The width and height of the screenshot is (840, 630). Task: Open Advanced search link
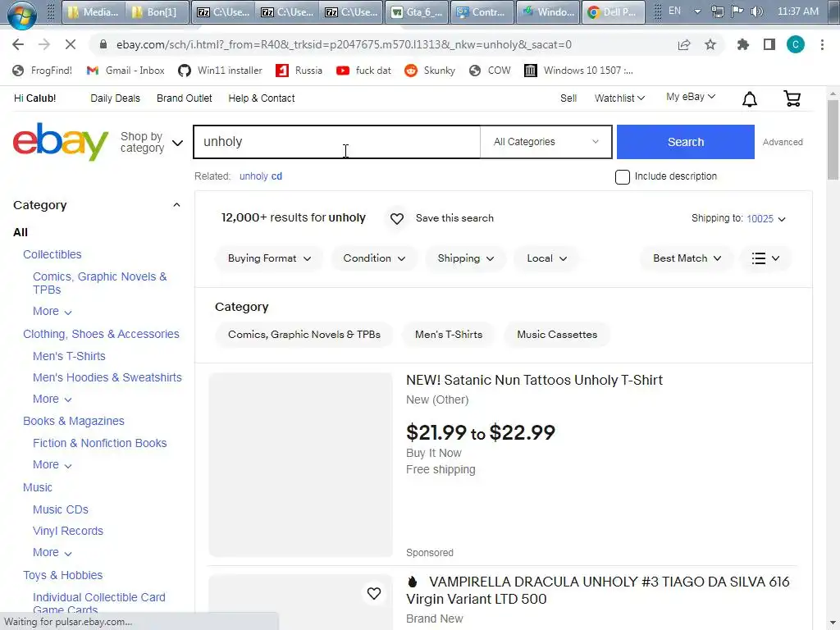(782, 142)
